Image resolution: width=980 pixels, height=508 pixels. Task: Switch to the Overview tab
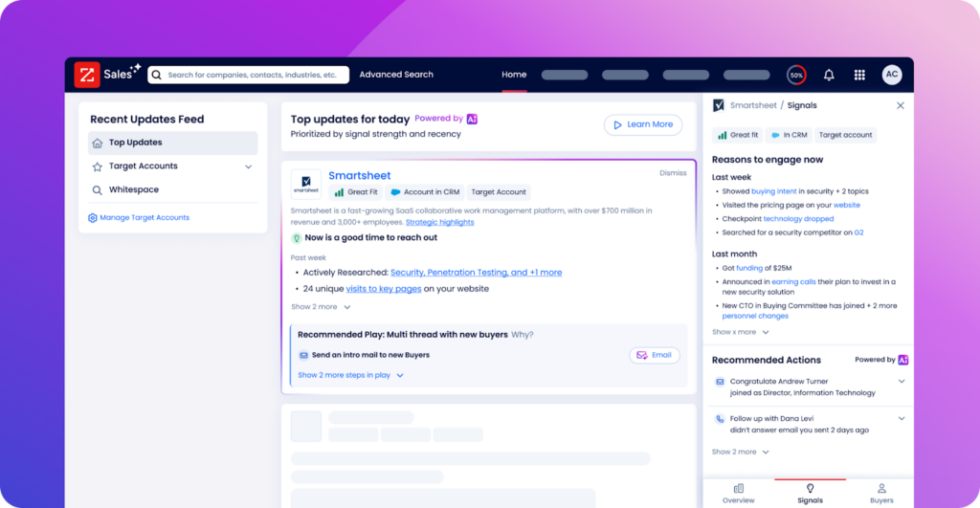coord(738,493)
